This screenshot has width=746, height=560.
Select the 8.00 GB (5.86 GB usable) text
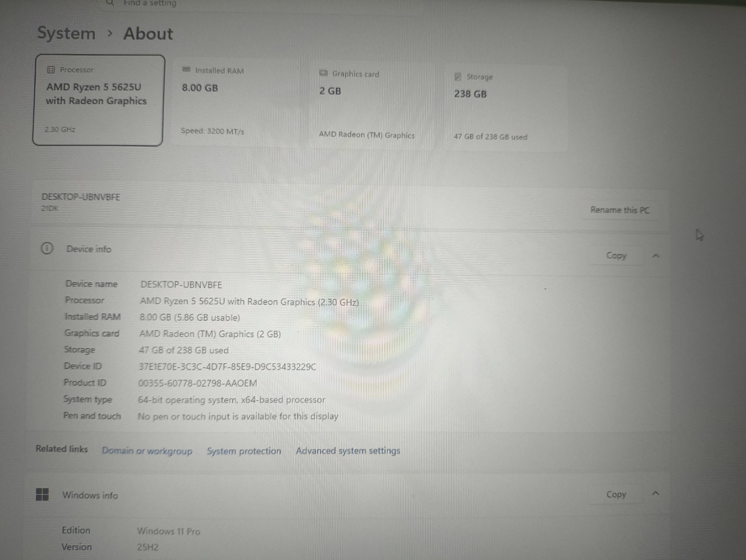[x=190, y=318]
